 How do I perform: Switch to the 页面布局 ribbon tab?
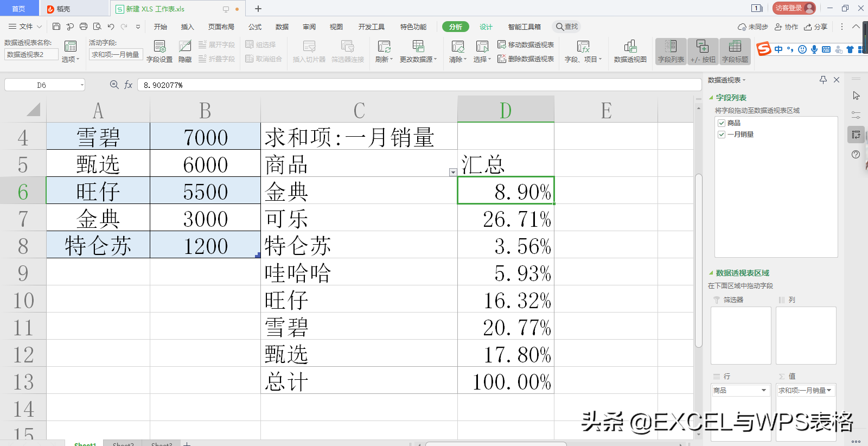(221, 27)
